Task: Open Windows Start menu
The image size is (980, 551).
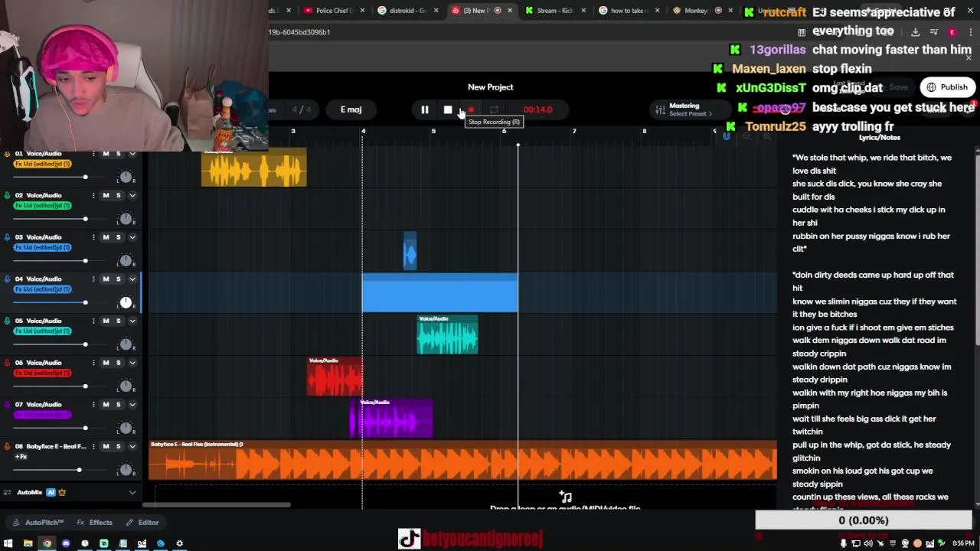Action: click(8, 543)
